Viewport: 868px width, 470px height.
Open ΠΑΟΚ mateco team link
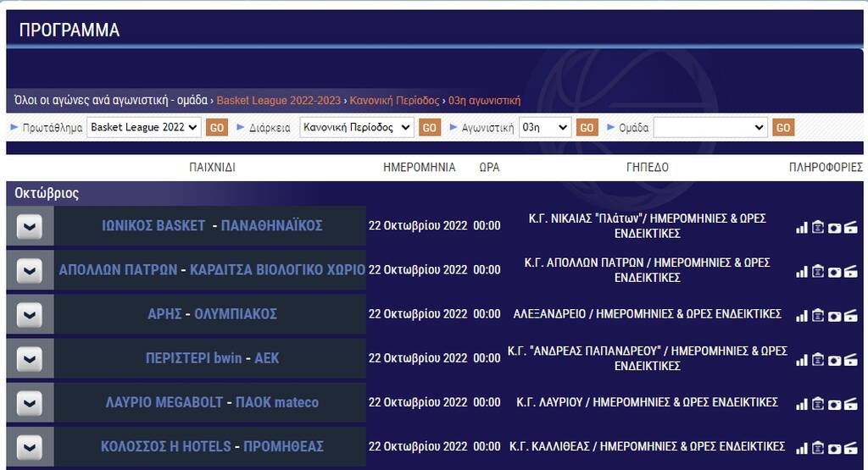[277, 402]
